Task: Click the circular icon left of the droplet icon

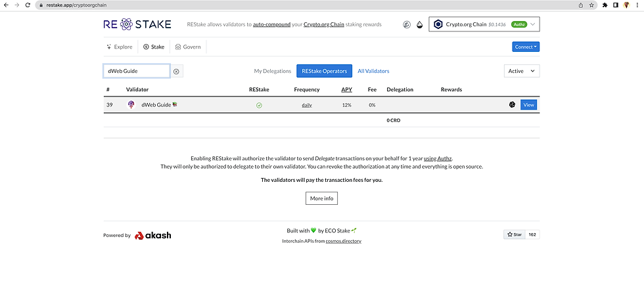Action: click(x=407, y=24)
